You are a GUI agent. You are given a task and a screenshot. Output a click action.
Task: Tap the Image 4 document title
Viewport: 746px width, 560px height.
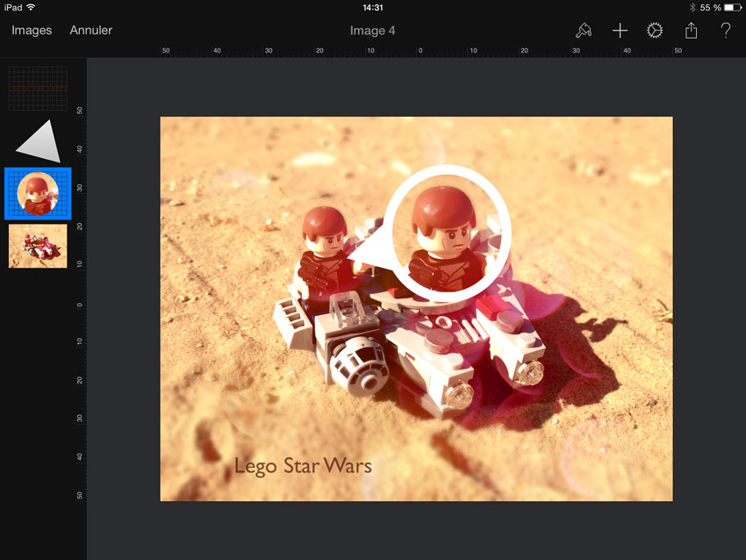tap(372, 31)
